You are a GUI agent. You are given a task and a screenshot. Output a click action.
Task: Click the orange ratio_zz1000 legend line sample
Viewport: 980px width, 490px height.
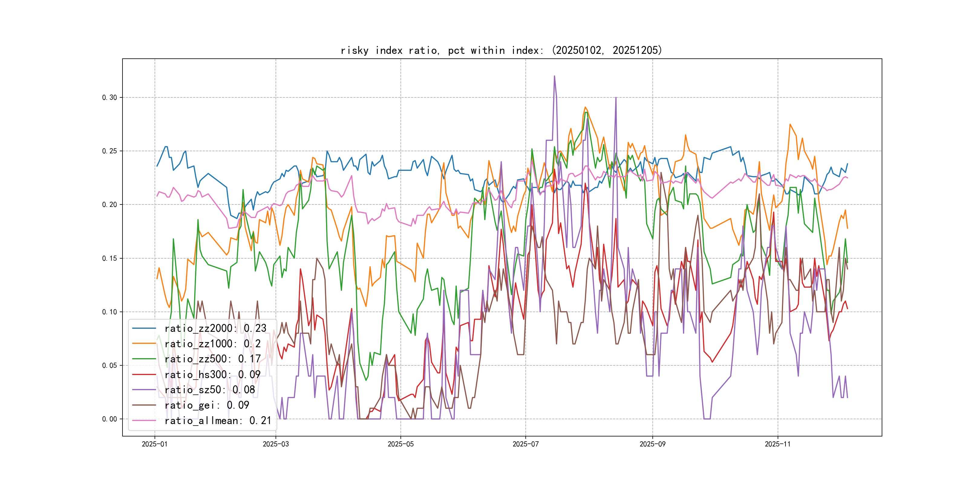(x=144, y=344)
